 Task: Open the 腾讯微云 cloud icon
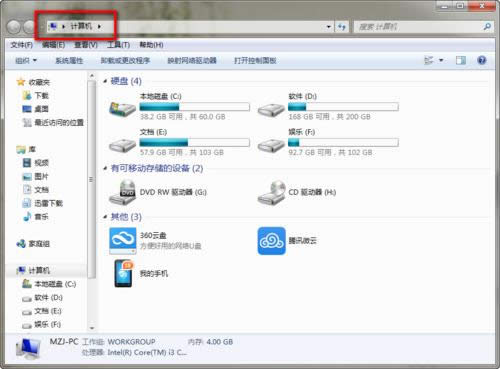tap(271, 241)
